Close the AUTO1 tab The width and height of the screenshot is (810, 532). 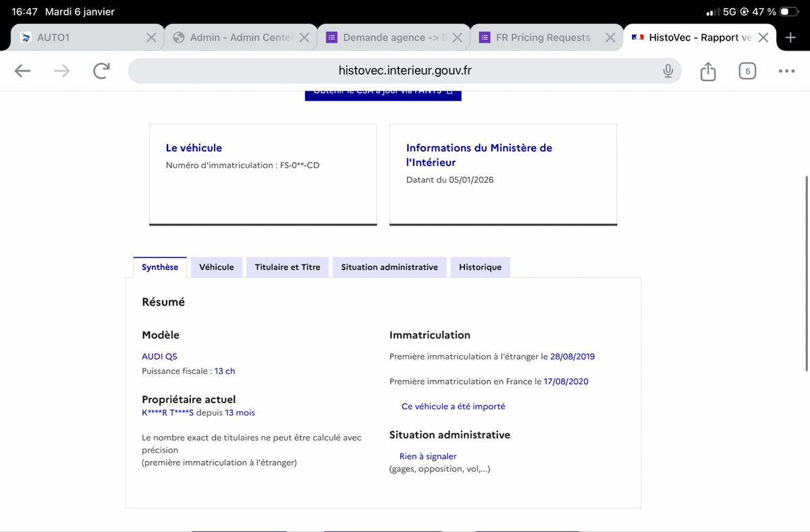point(152,38)
